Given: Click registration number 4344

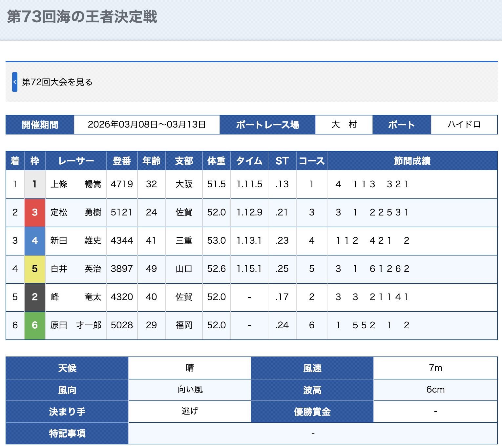Looking at the screenshot, I should click(122, 241).
